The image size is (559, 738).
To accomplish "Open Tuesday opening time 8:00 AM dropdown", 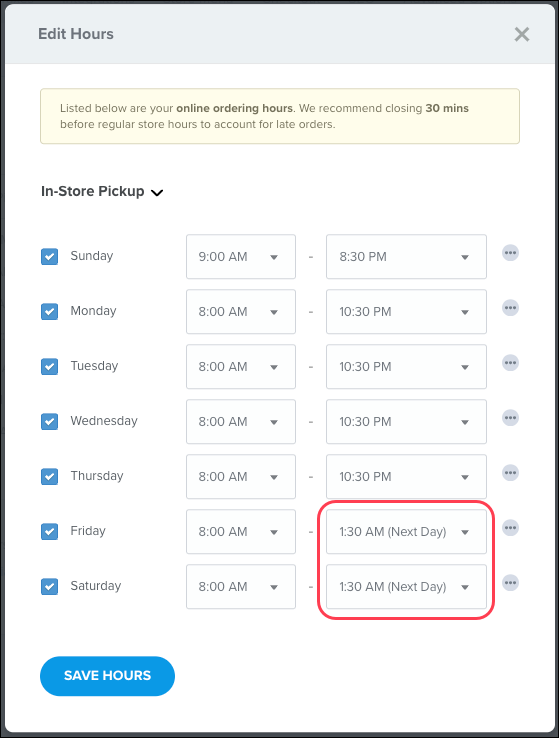I will point(241,367).
